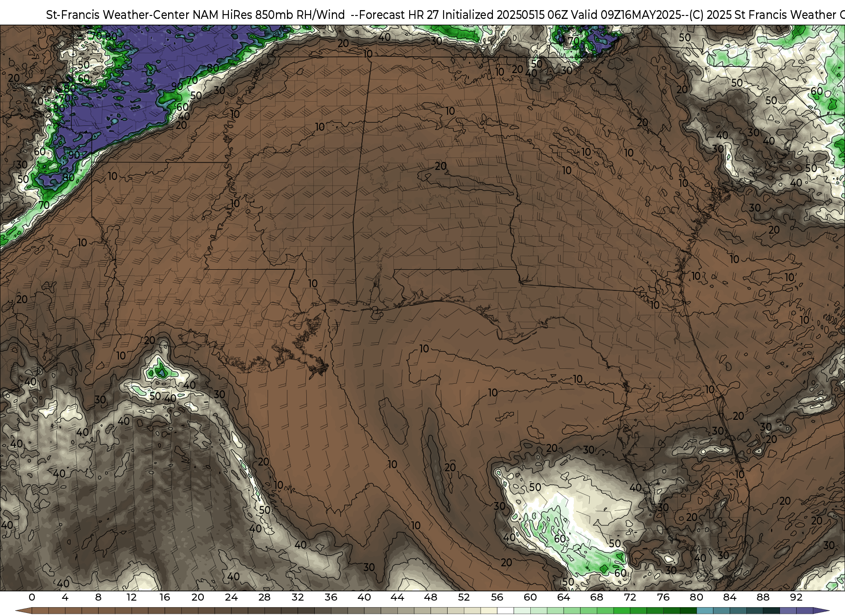Click the '(C) 2025 St Francis Weather' copyright text
The height and width of the screenshot is (616, 845).
point(763,15)
